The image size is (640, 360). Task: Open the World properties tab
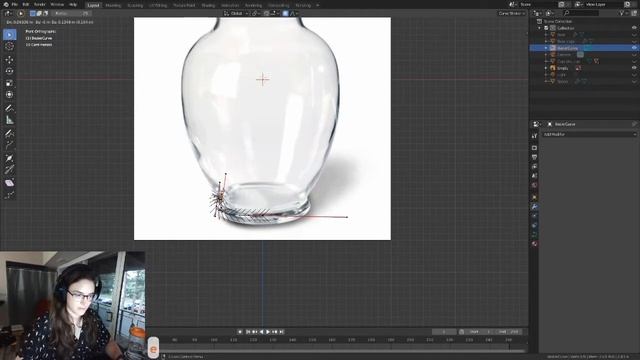(x=534, y=185)
